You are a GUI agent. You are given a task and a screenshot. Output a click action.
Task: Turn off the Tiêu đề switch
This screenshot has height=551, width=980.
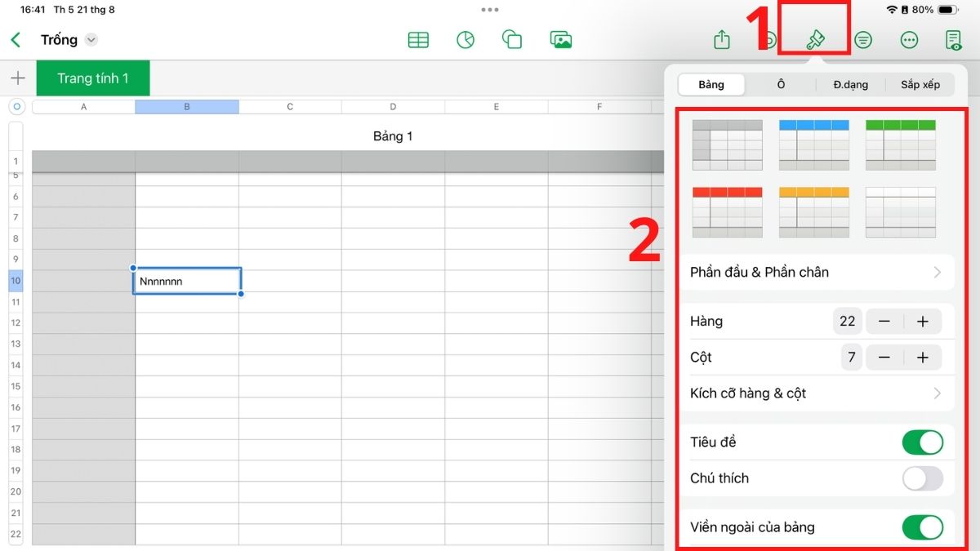923,442
